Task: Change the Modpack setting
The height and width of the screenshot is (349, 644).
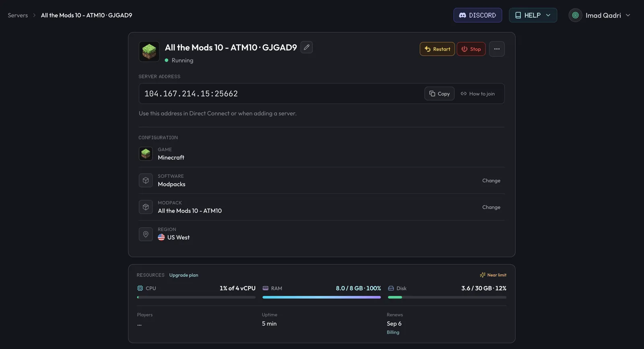Action: tap(491, 207)
